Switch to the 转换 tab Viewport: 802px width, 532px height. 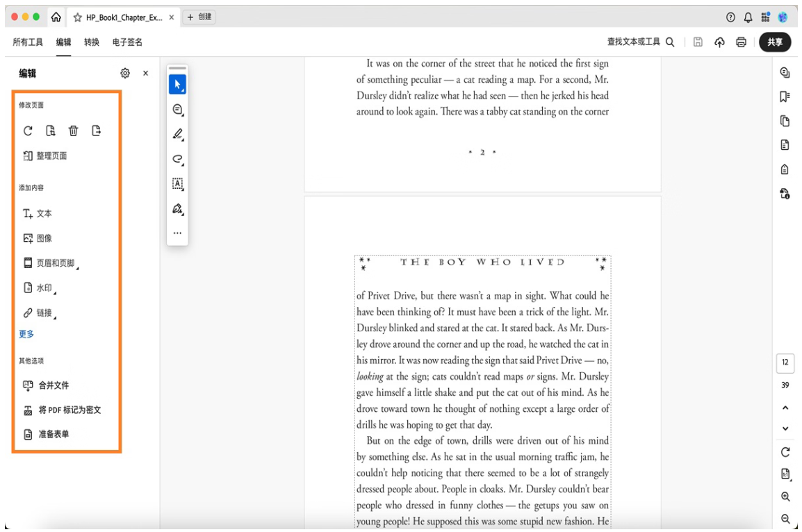pos(90,42)
